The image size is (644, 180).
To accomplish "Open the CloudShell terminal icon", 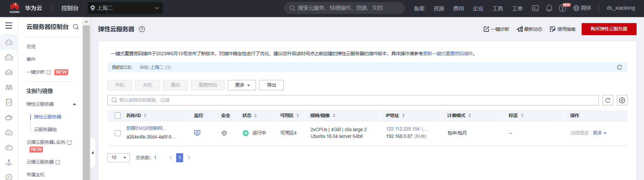I will [535, 8].
